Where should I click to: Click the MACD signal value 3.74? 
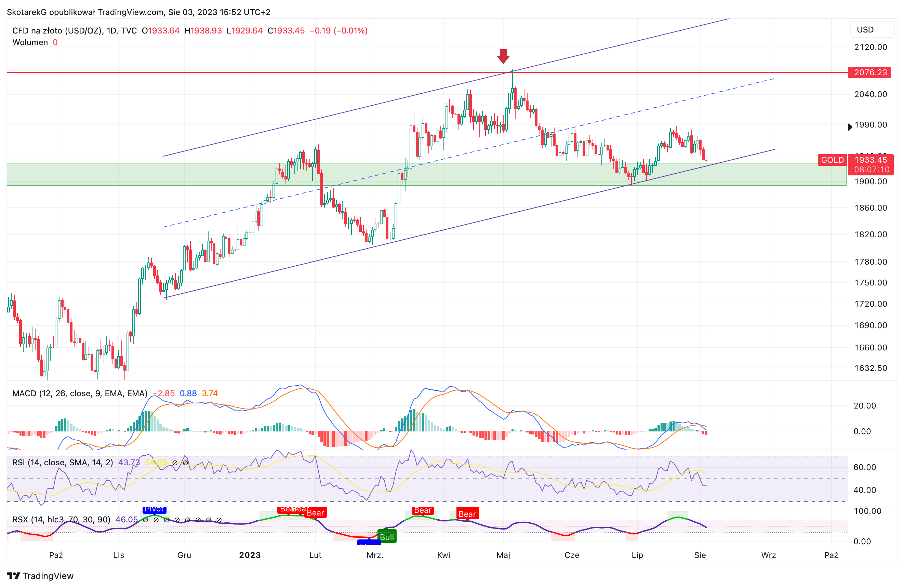(210, 393)
